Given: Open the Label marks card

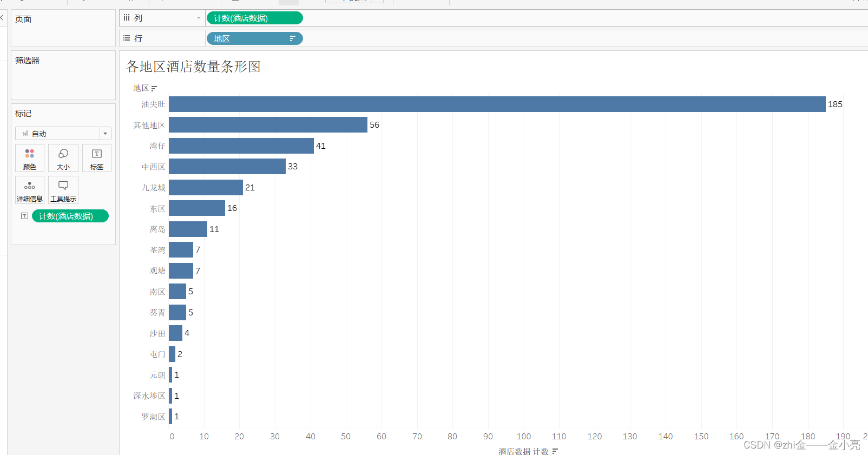Looking at the screenshot, I should 97,158.
